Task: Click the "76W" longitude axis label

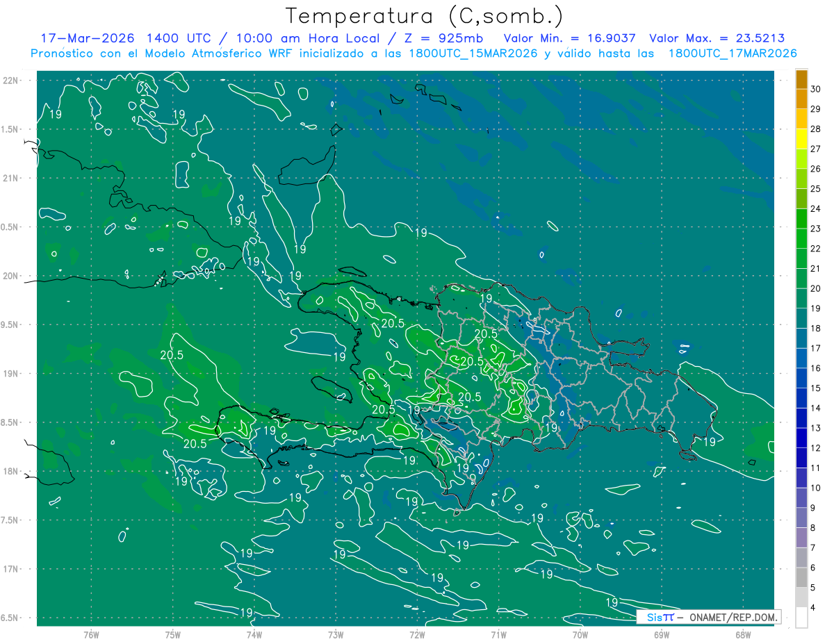Action: click(91, 634)
